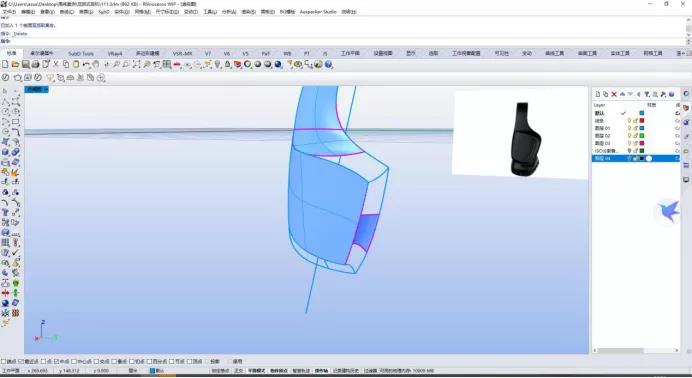Click the green color swatch of 图层 02
The height and width of the screenshot is (378, 692).
point(642,136)
